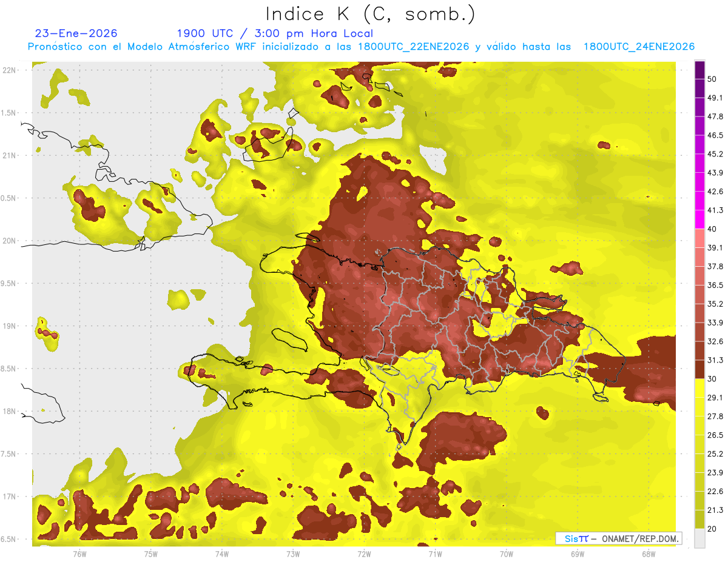Click legend value '36.5'

715,285
